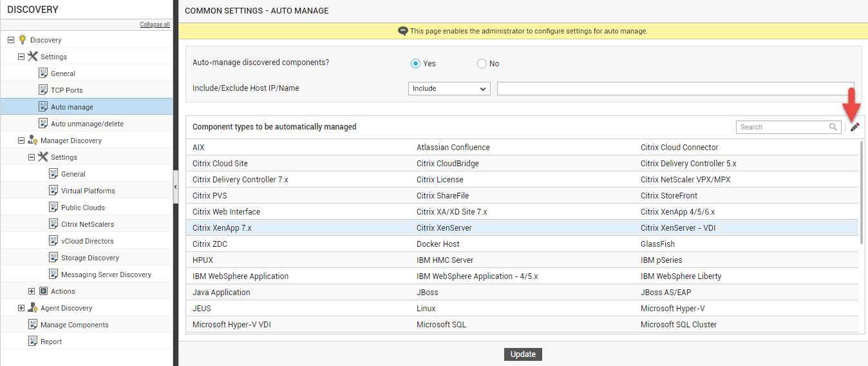868x366 pixels.
Task: Click the Update button
Action: click(523, 354)
